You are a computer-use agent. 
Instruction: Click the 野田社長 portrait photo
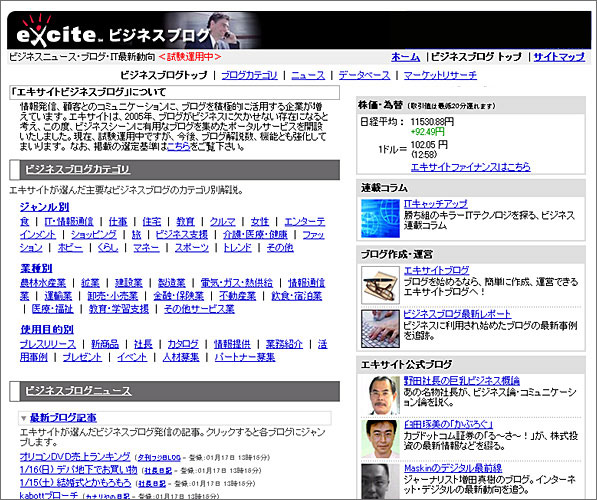click(x=380, y=395)
